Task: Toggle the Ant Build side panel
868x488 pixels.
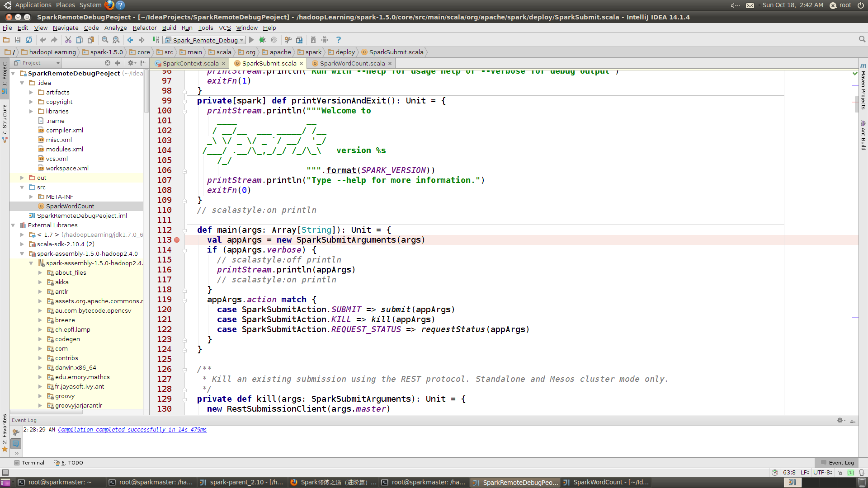Action: [x=863, y=136]
